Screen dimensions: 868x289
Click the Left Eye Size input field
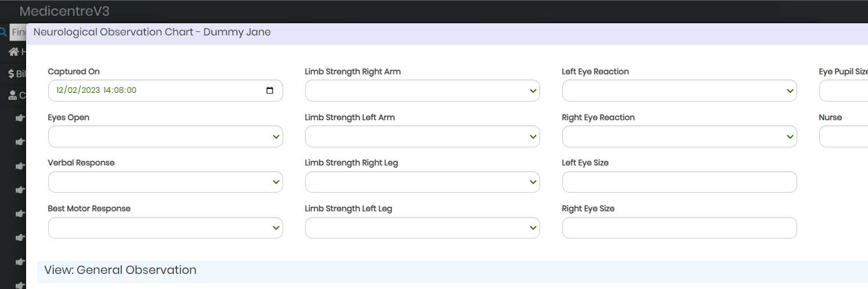679,182
